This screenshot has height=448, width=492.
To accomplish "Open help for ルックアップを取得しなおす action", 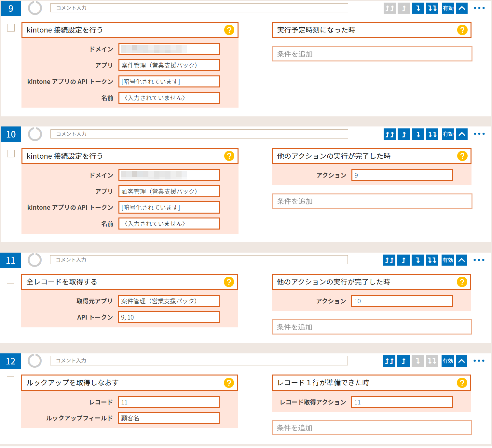I will [x=229, y=383].
